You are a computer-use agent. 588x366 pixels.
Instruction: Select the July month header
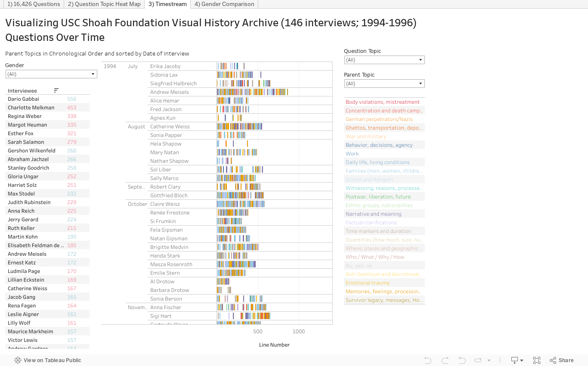point(133,66)
